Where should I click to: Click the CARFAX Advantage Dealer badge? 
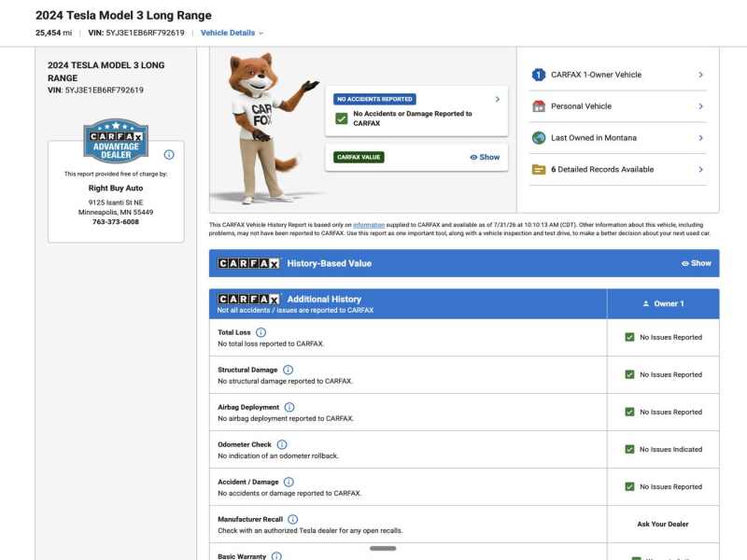116,141
